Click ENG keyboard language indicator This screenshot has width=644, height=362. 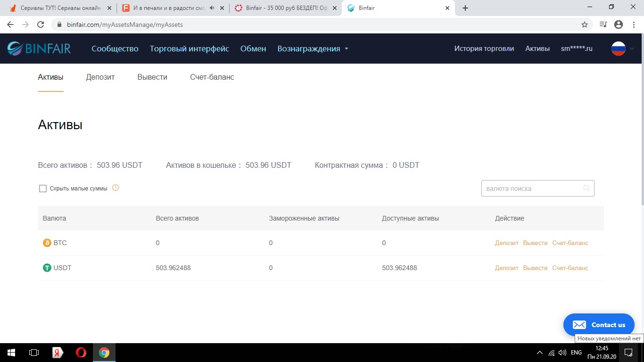pos(576,353)
